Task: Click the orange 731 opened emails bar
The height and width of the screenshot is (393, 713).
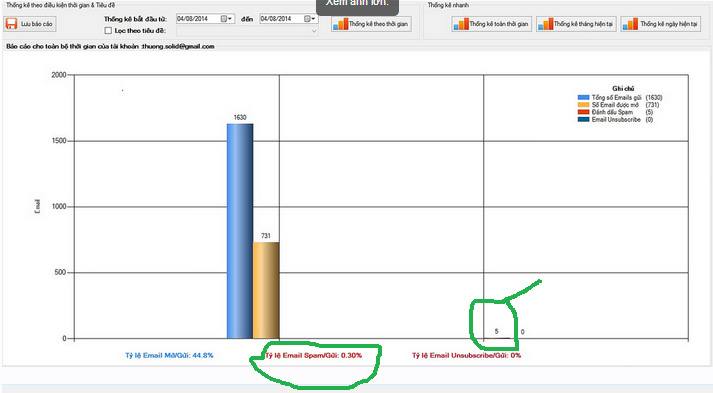Action: click(266, 290)
